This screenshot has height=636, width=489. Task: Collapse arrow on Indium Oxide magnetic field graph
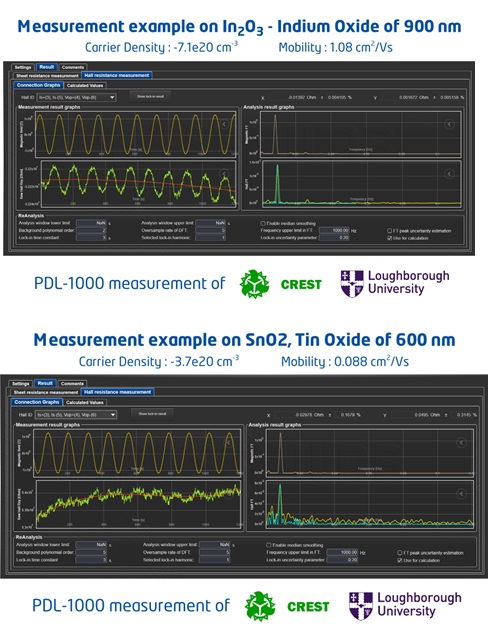coord(224,124)
